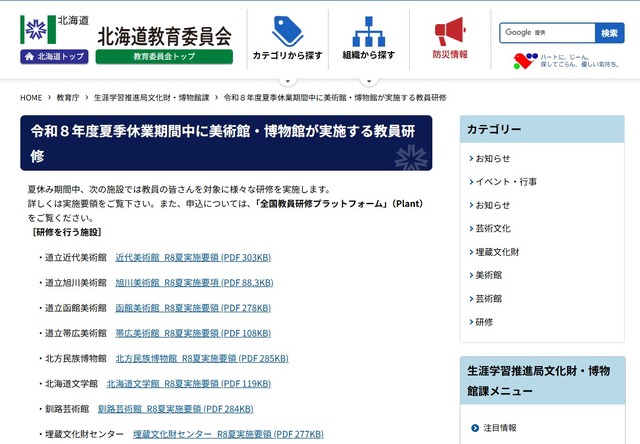This screenshot has width=640, height=444.
Task: Click the 北海道教育委員会 site title
Action: click(x=164, y=36)
